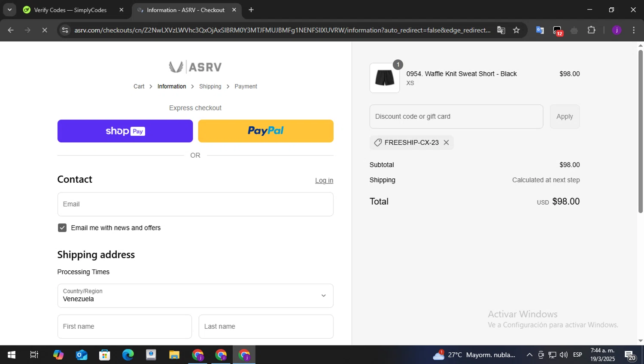Open the volume control in tray

point(564,355)
